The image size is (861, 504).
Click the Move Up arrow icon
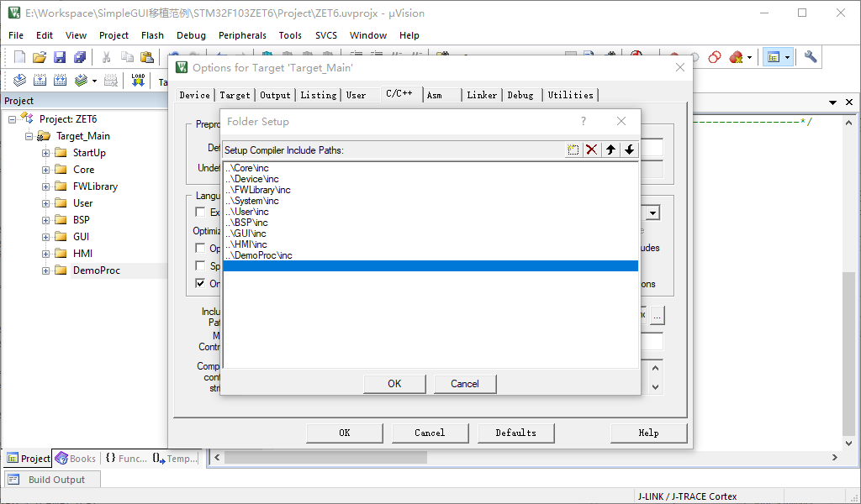tap(610, 150)
